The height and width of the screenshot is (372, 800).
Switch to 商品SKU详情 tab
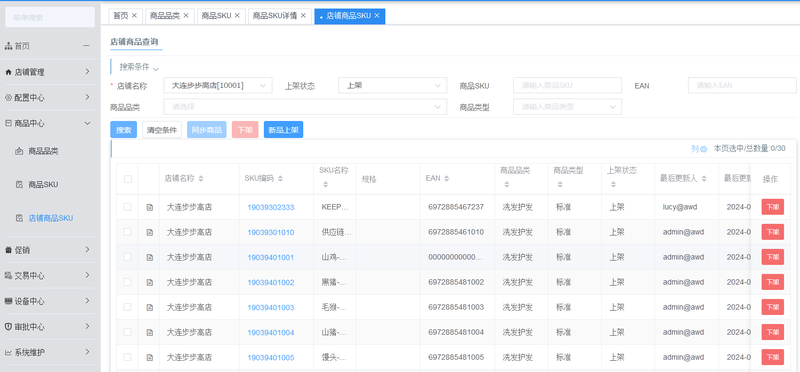coord(275,16)
